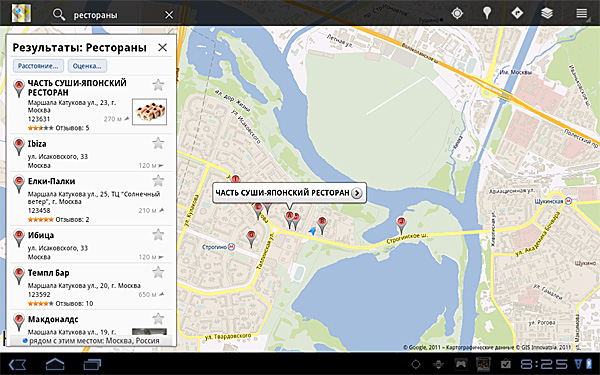Tap the Android Home button
The width and height of the screenshot is (600, 375).
click(x=55, y=364)
